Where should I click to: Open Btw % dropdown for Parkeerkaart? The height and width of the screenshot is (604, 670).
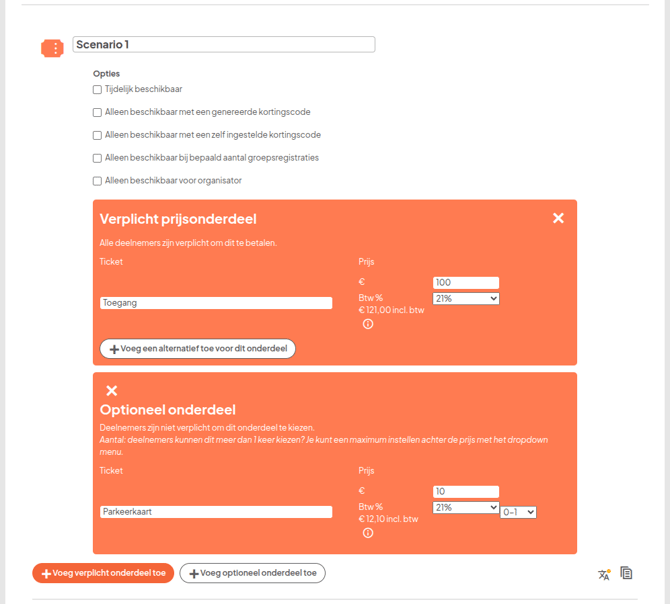(x=466, y=507)
